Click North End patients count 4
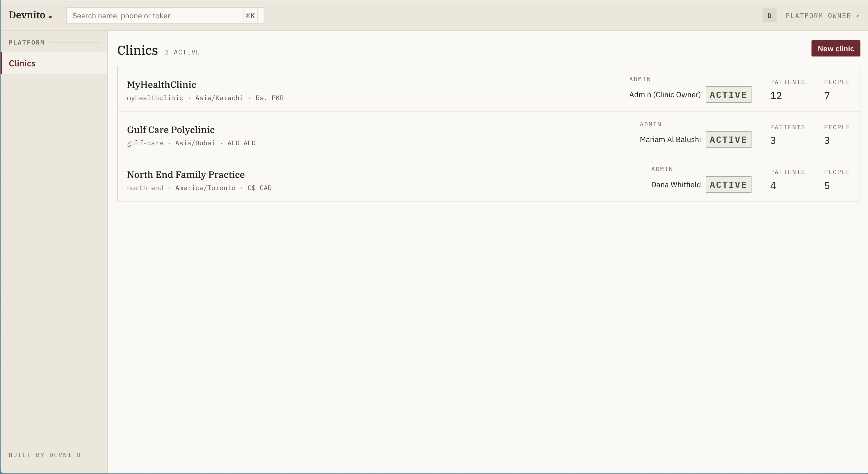The width and height of the screenshot is (868, 474). pyautogui.click(x=773, y=186)
